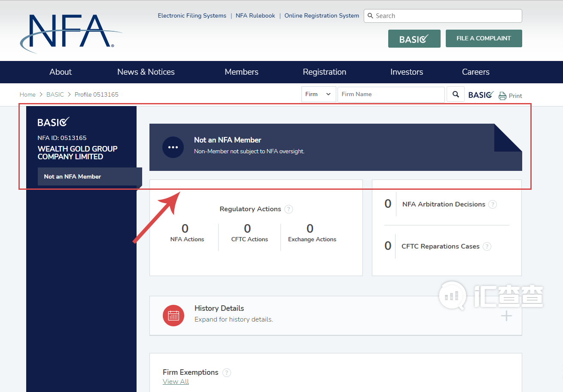Open the Registration menu

(x=324, y=72)
